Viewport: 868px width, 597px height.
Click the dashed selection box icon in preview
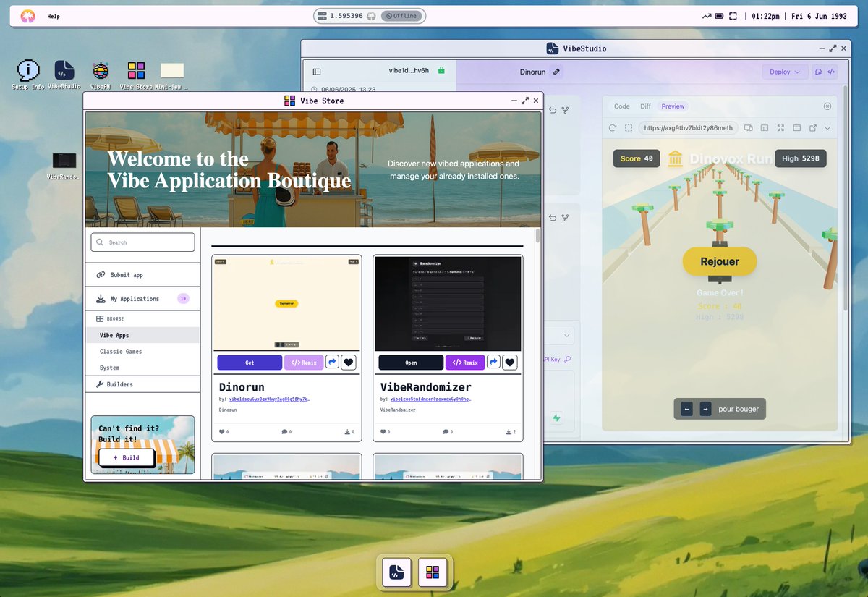point(629,128)
